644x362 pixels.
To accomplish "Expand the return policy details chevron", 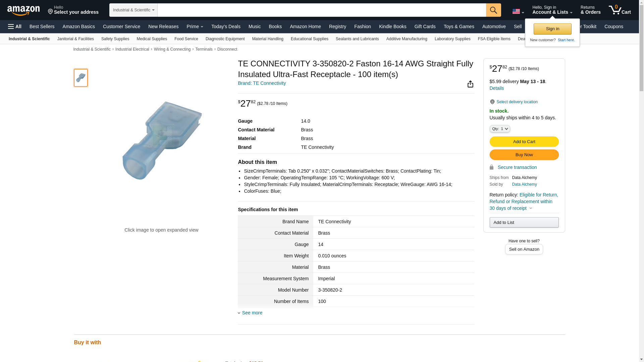I will [x=531, y=208].
